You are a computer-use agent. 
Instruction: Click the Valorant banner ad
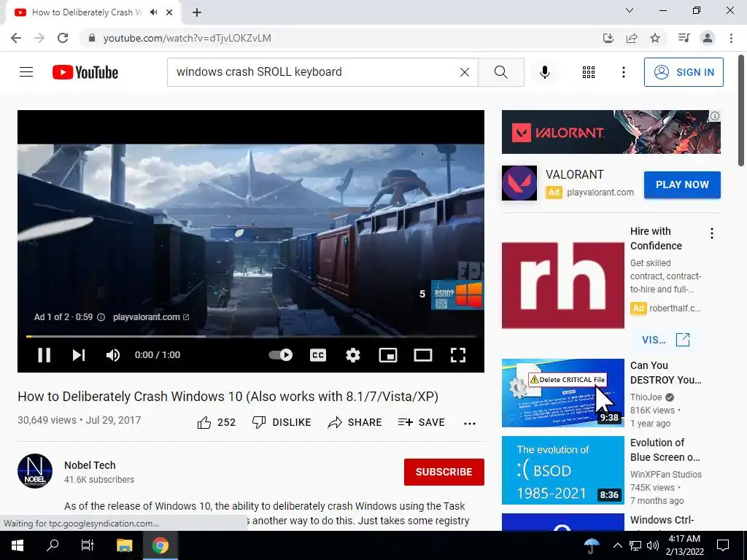[611, 132]
